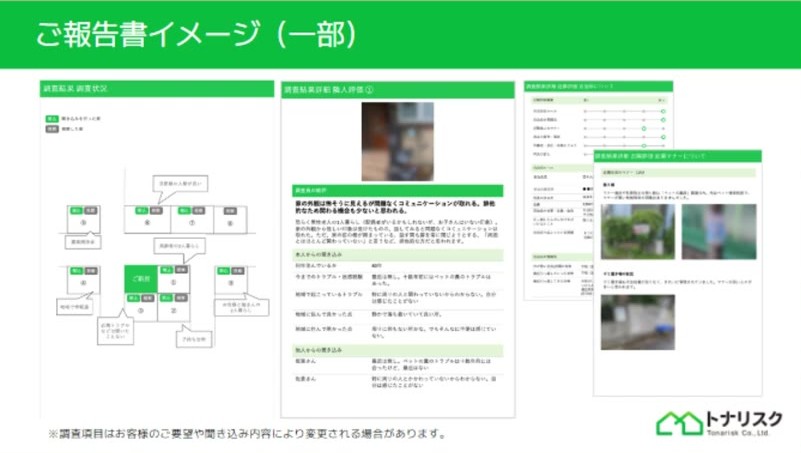This screenshot has width=801, height=453.
Task: Click the solid green home box in neighborhood map
Action: (141, 279)
